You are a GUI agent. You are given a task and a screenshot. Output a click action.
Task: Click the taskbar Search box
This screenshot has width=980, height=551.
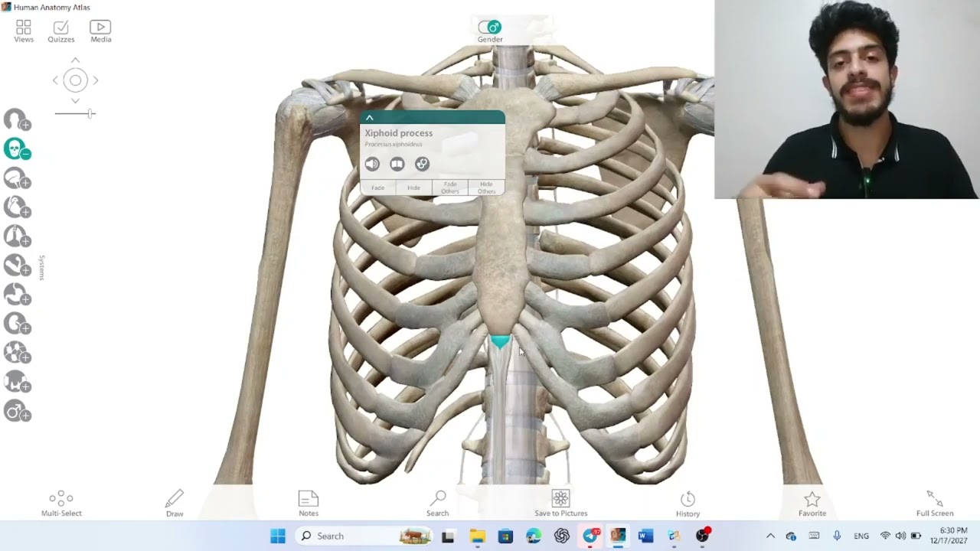coord(365,536)
